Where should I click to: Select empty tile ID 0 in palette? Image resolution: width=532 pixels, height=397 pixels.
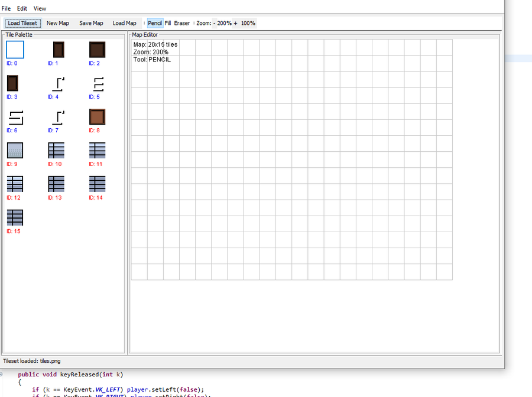point(15,50)
